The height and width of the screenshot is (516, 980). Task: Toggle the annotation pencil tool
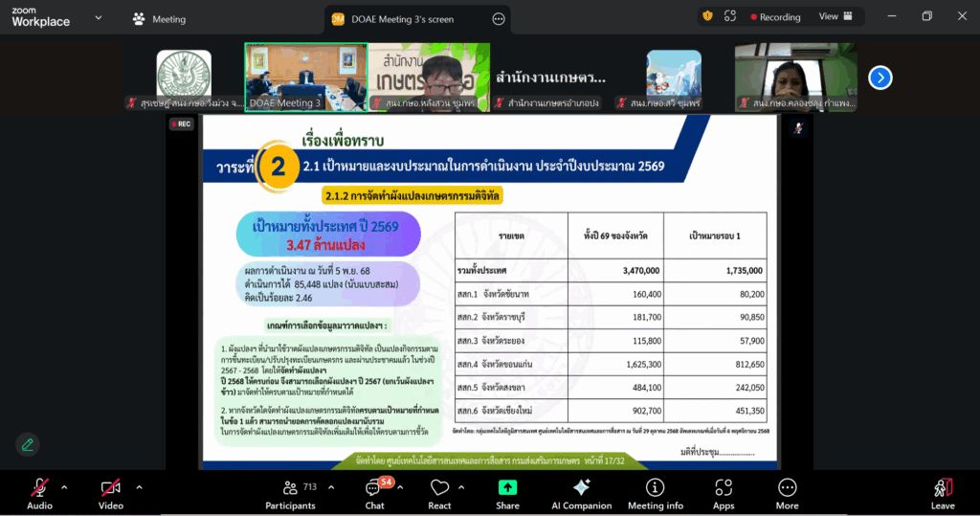coord(28,444)
